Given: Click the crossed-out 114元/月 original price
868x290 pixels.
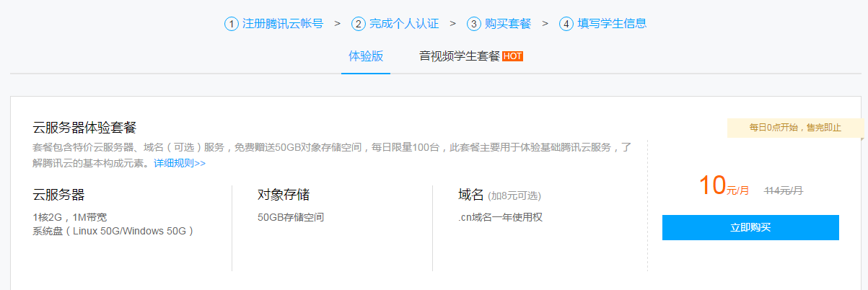Looking at the screenshot, I should click(784, 190).
